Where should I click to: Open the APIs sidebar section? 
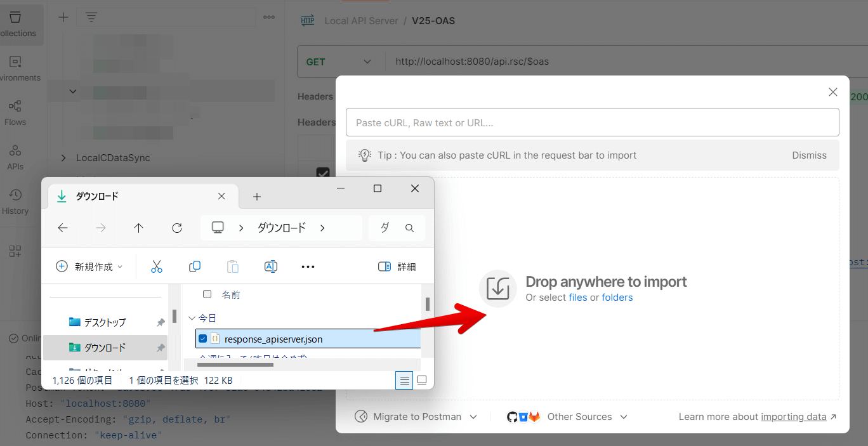(x=15, y=157)
